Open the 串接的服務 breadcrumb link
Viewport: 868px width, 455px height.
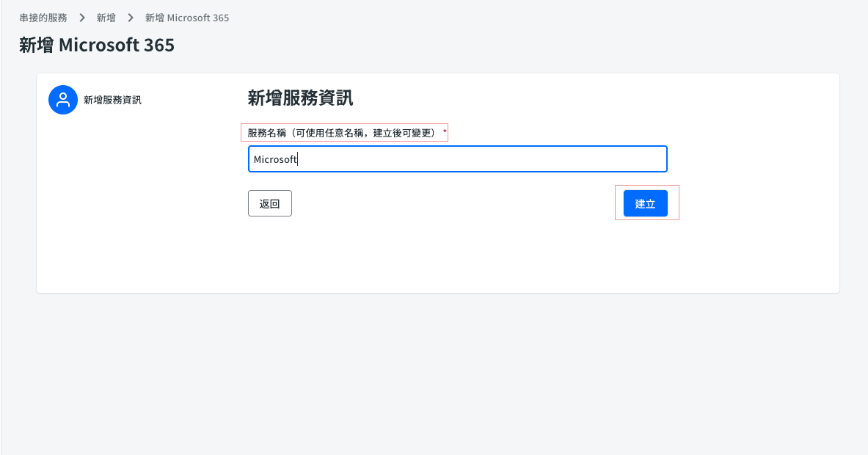(x=43, y=18)
